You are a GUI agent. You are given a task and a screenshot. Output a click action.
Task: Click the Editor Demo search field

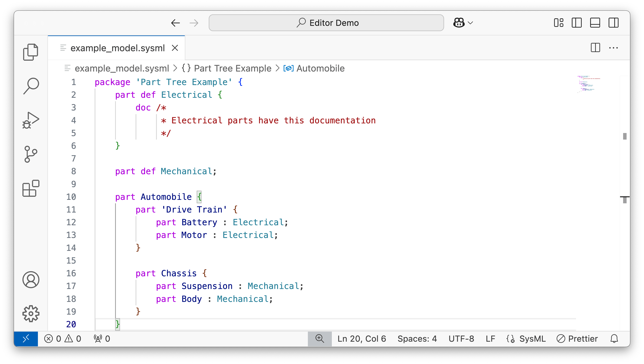pyautogui.click(x=326, y=23)
